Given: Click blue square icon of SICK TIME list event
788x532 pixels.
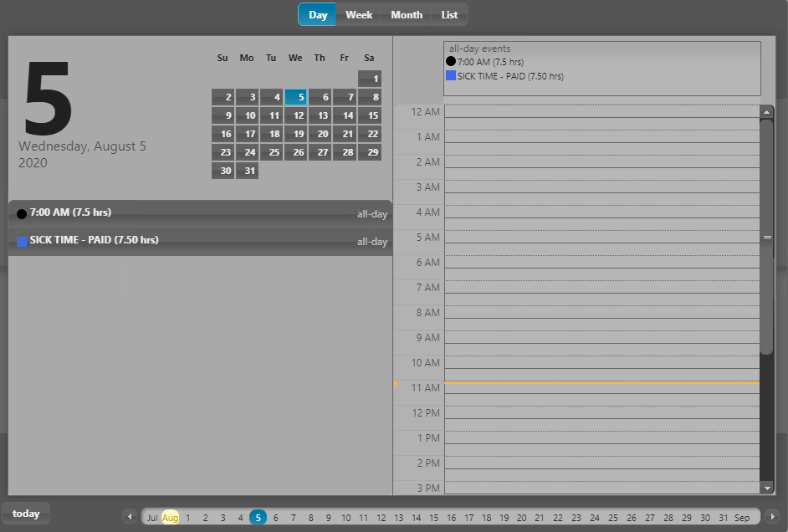Looking at the screenshot, I should [22, 242].
